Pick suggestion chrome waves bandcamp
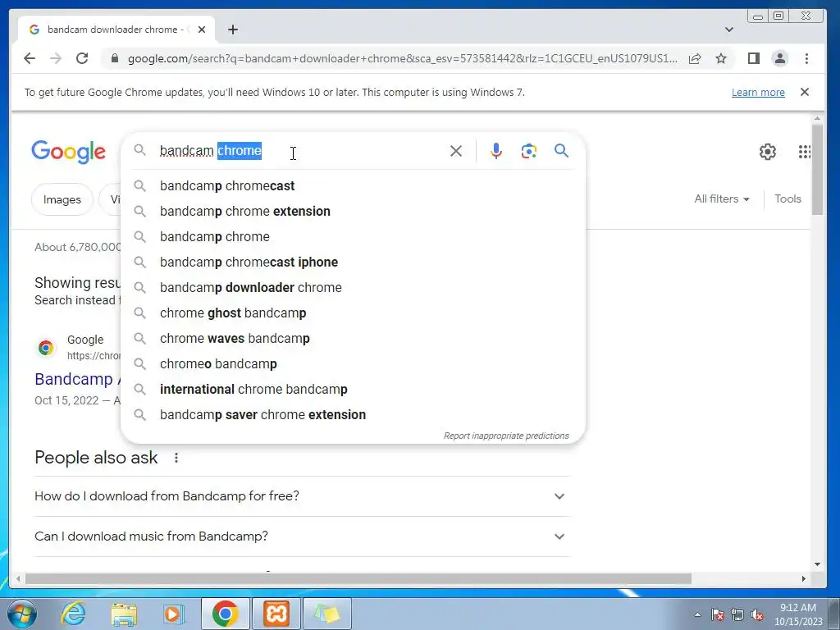The image size is (840, 630). (353, 339)
